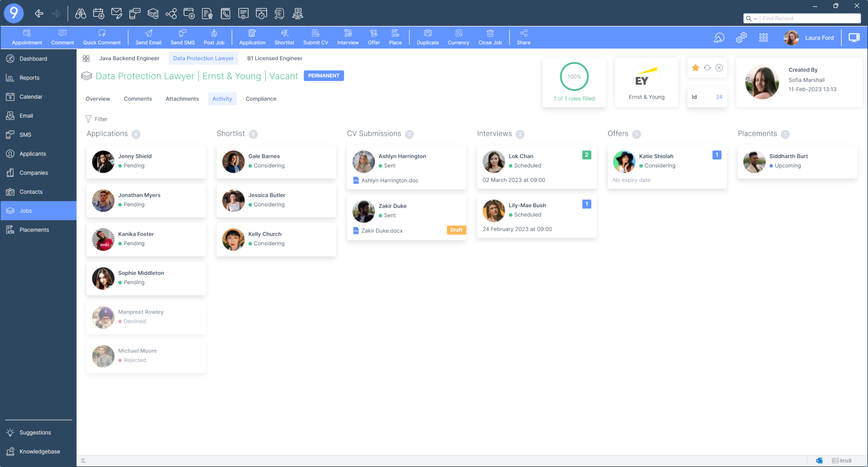Open the notifications bell icon

click(720, 38)
